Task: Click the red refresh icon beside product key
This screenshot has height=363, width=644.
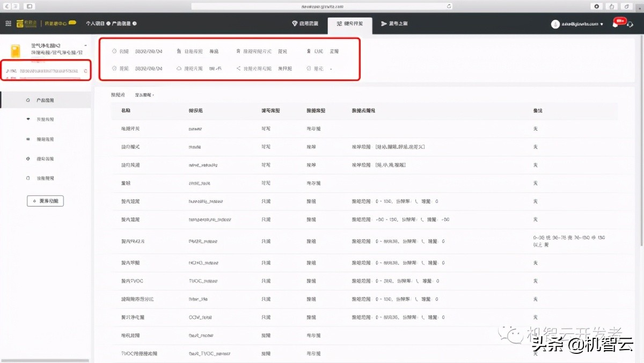Action: (x=86, y=71)
